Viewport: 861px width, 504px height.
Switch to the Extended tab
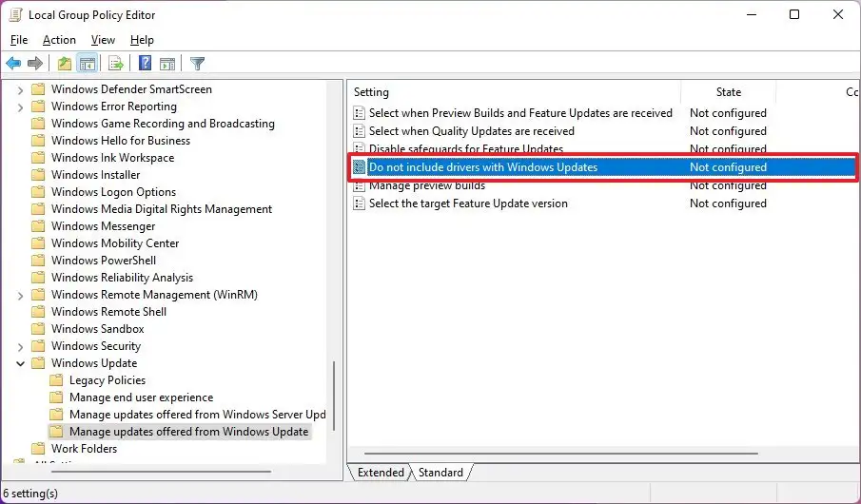pyautogui.click(x=381, y=473)
